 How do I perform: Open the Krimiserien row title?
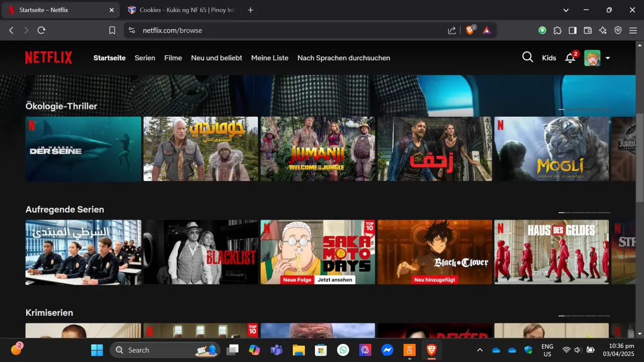[49, 313]
